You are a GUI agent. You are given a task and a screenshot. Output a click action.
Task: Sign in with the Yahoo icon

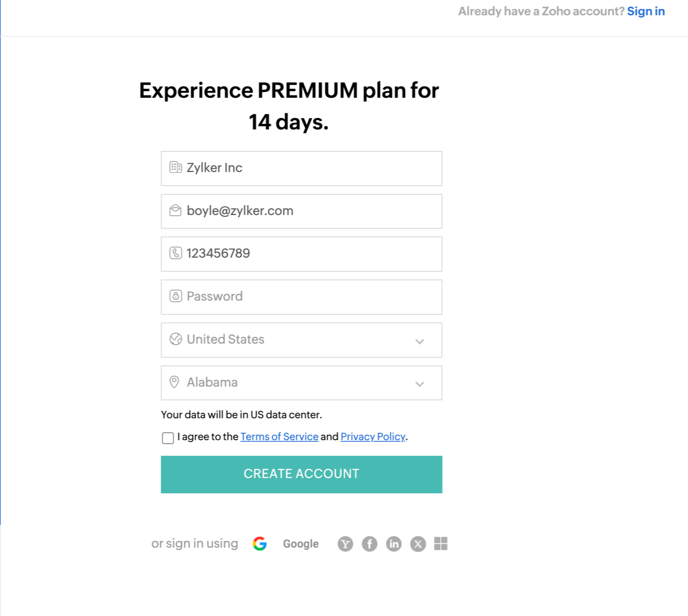tap(345, 543)
